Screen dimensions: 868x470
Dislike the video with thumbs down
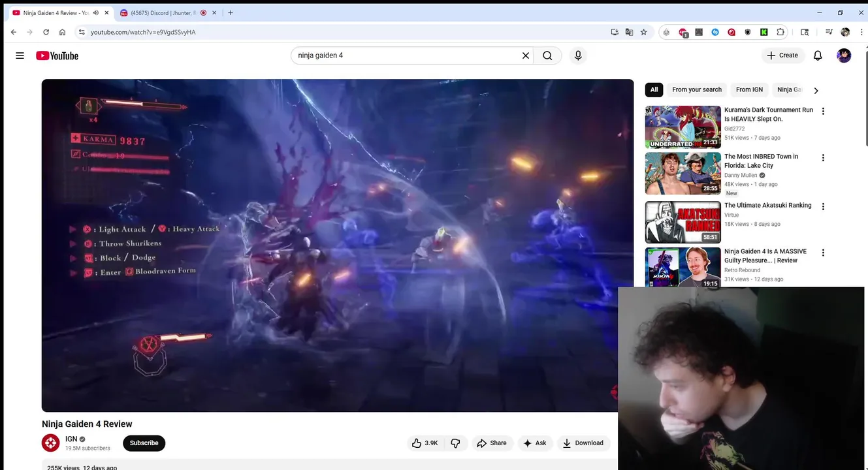455,443
